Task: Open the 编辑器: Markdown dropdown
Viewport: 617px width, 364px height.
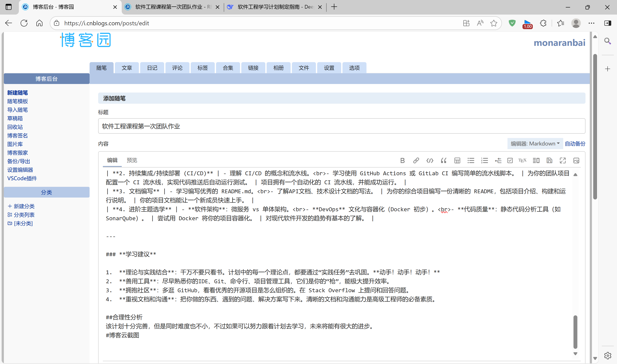Action: [x=535, y=144]
